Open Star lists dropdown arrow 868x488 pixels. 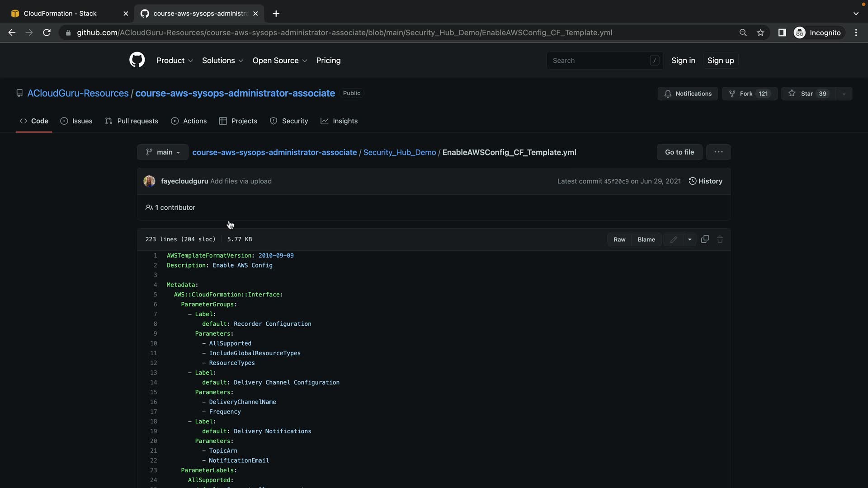[x=844, y=94]
